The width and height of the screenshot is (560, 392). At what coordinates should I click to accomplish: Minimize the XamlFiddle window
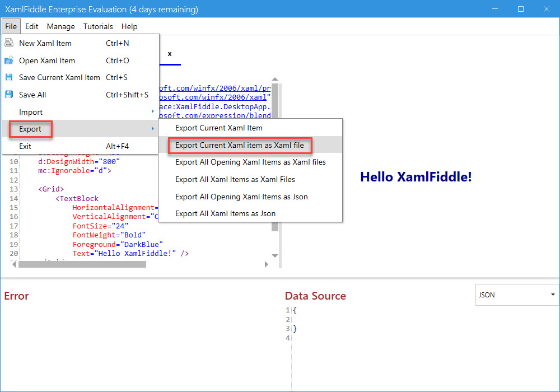[495, 9]
